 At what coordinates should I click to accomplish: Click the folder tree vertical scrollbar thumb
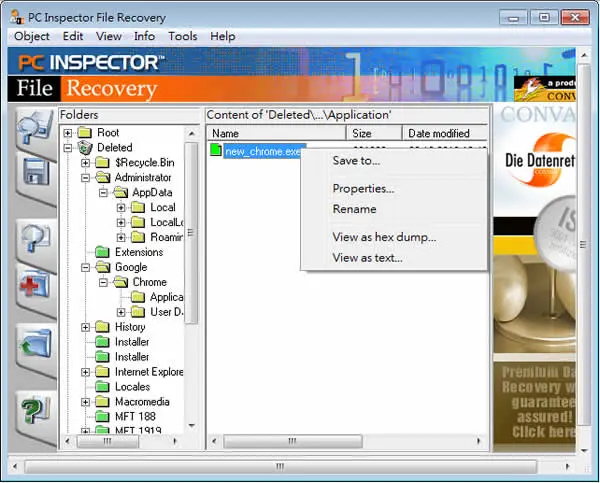tap(191, 233)
